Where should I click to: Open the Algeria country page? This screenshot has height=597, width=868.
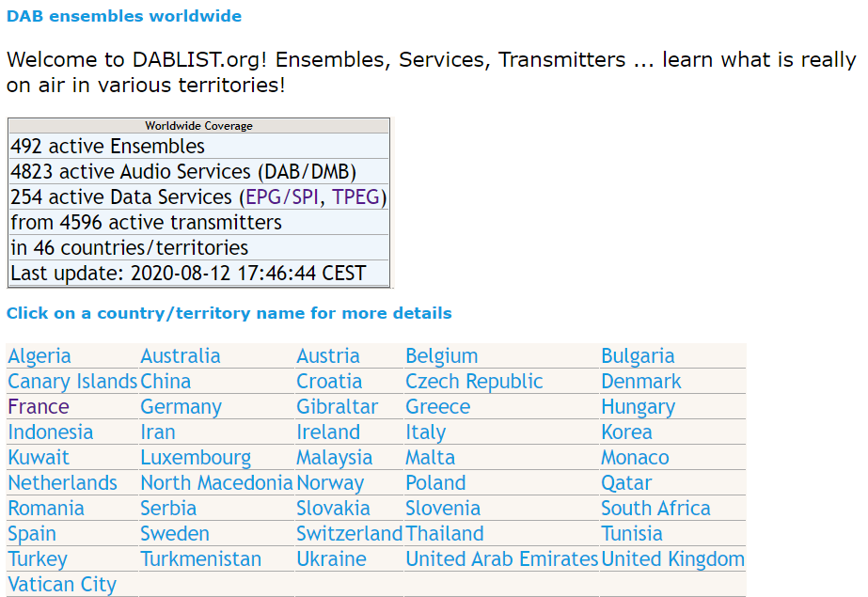click(39, 355)
